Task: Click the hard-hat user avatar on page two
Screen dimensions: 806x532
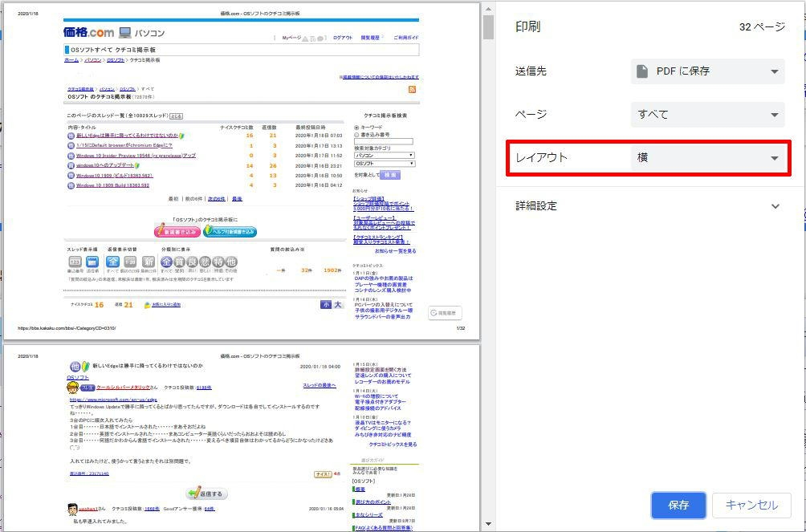Action: click(x=72, y=388)
